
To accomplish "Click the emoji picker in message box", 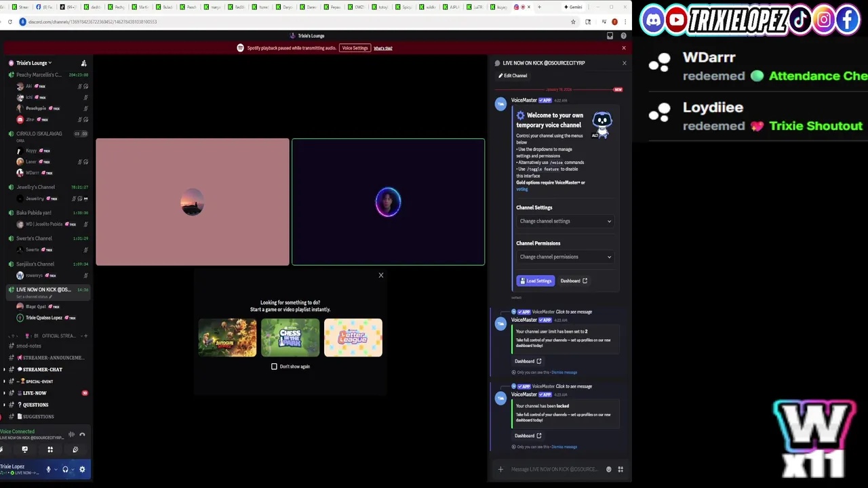I will coord(608,469).
